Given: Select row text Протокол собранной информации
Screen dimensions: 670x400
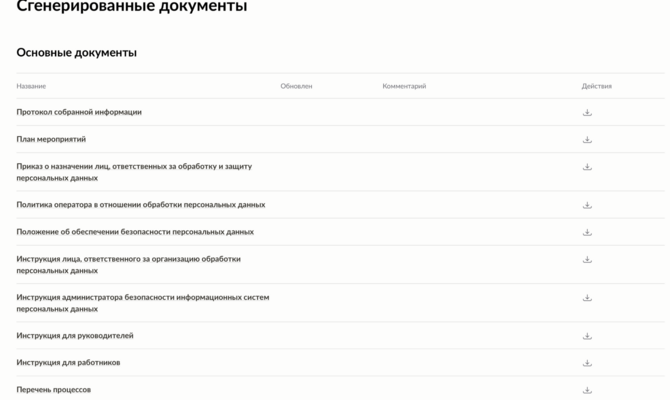Looking at the screenshot, I should (x=79, y=112).
